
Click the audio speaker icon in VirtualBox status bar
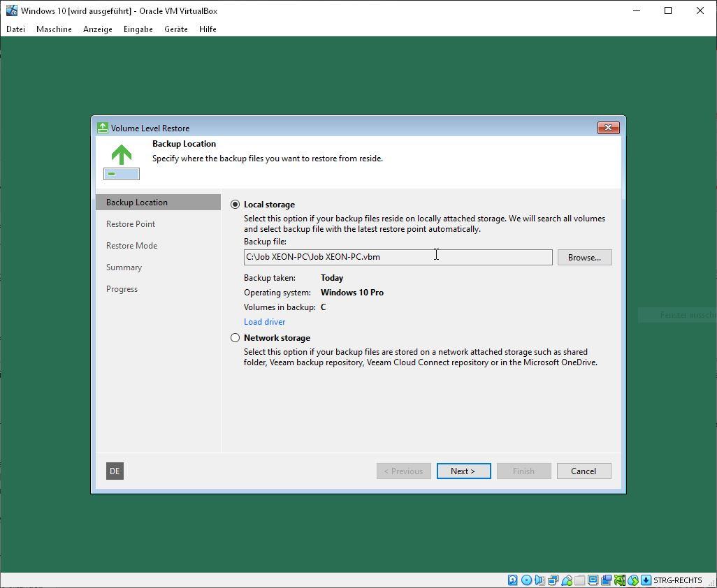pyautogui.click(x=539, y=580)
